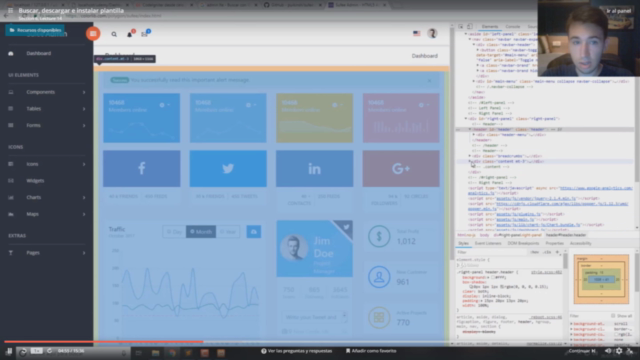640x360 pixels.
Task: Open the search icon in header
Action: [114, 34]
